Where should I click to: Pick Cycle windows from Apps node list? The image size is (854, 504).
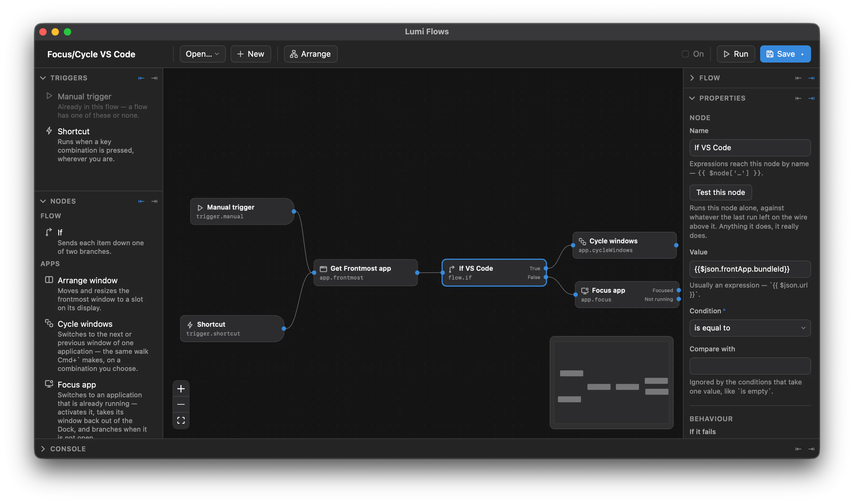99,346
